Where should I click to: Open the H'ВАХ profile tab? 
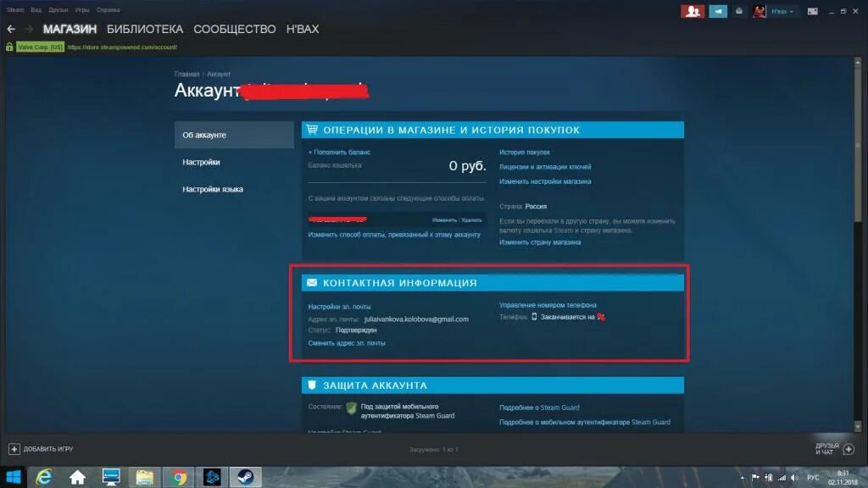pyautogui.click(x=303, y=29)
